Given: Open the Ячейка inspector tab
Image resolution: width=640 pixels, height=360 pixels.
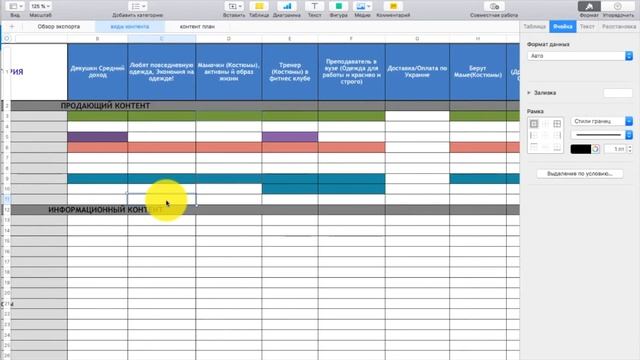Looking at the screenshot, I should 562,27.
